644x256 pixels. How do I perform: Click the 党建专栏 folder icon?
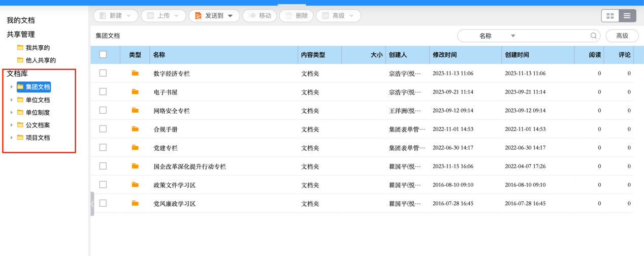(135, 148)
